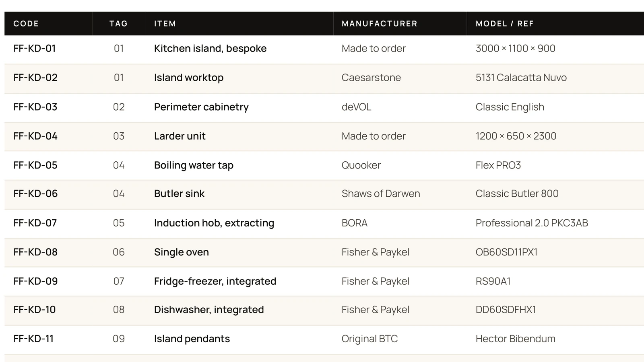Click model '5131 Calacatta Nuvo'
Screen dimensions: 644x362
[521, 78]
